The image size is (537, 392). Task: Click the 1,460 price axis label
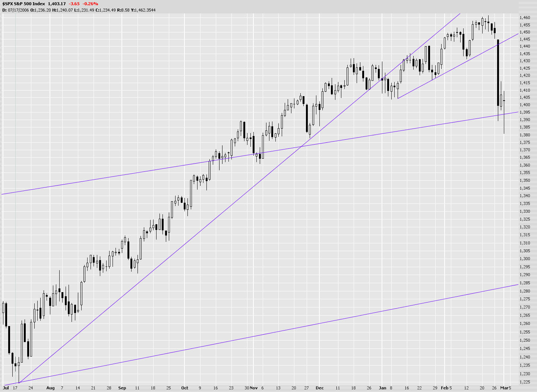525,18
